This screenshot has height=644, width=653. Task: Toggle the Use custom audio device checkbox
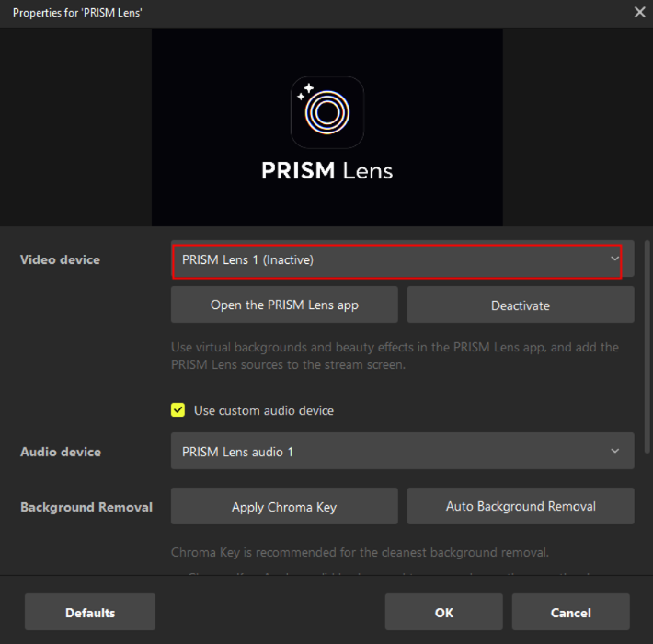pyautogui.click(x=178, y=410)
